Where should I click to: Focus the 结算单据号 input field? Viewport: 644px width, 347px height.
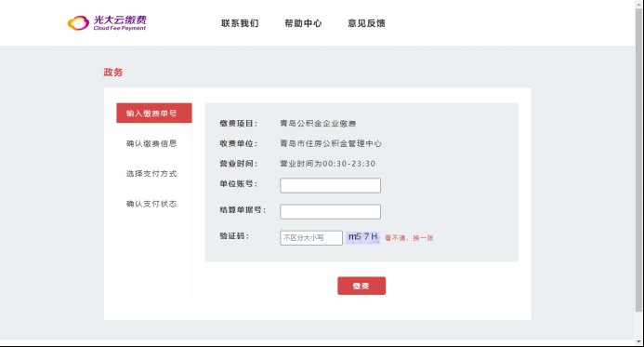(x=330, y=212)
